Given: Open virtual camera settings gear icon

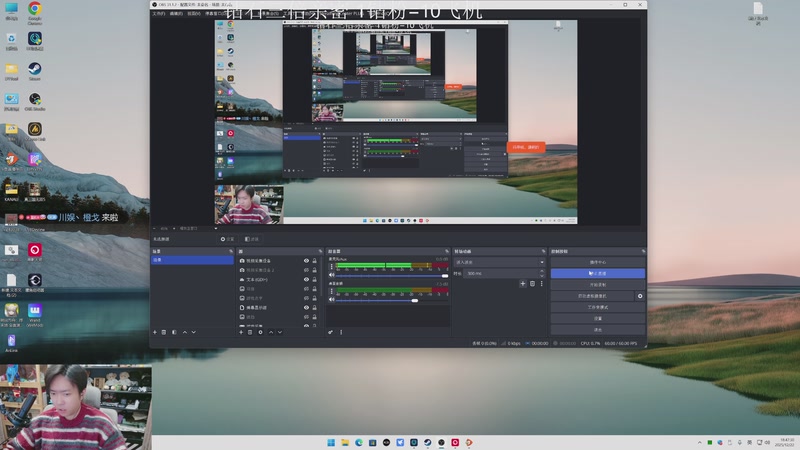Looking at the screenshot, I should coord(640,296).
